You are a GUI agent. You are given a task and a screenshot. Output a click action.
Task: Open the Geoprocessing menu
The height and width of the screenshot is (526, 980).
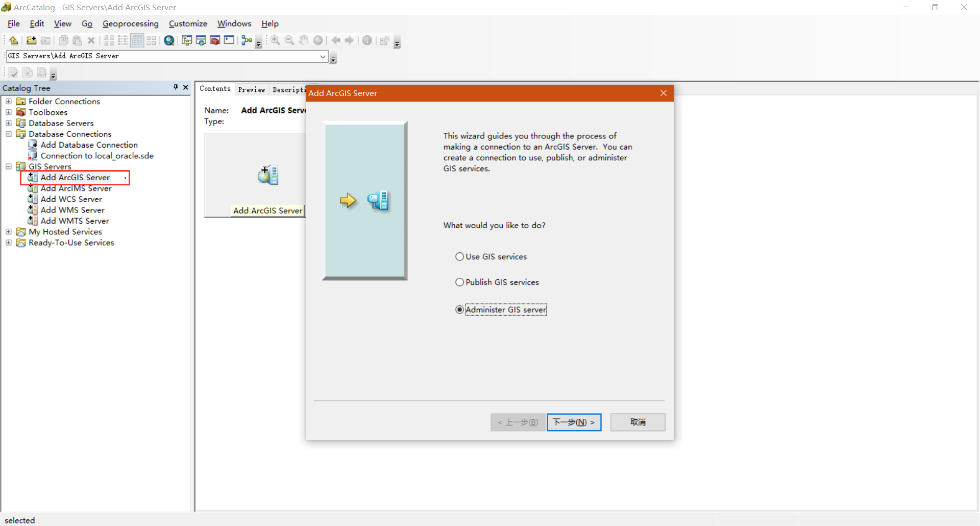click(130, 23)
